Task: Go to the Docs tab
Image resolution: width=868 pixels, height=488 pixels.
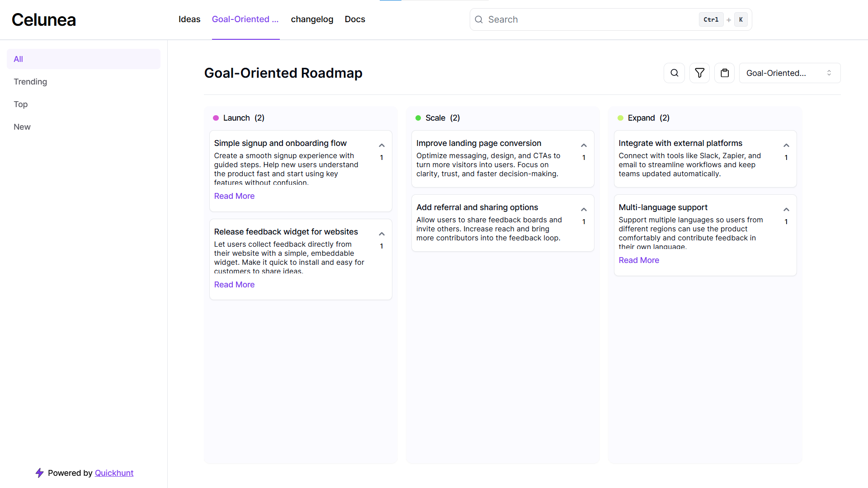Action: click(355, 19)
